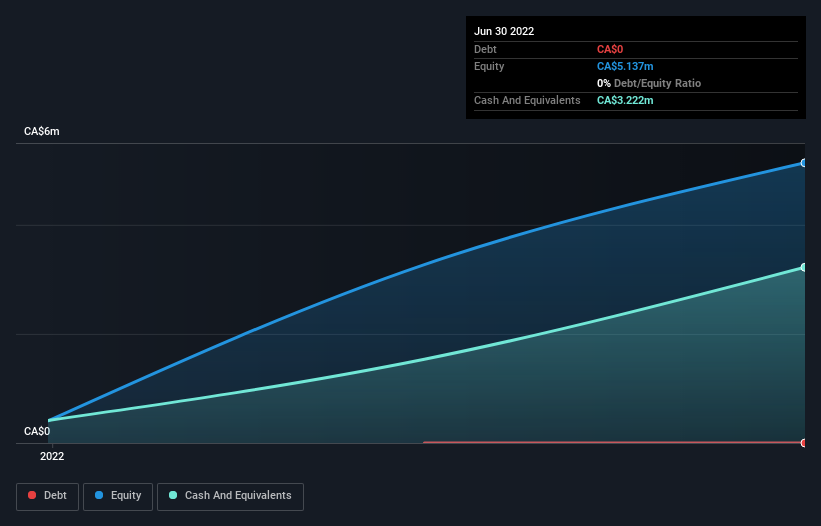Select the red Debt data point marker

click(804, 443)
